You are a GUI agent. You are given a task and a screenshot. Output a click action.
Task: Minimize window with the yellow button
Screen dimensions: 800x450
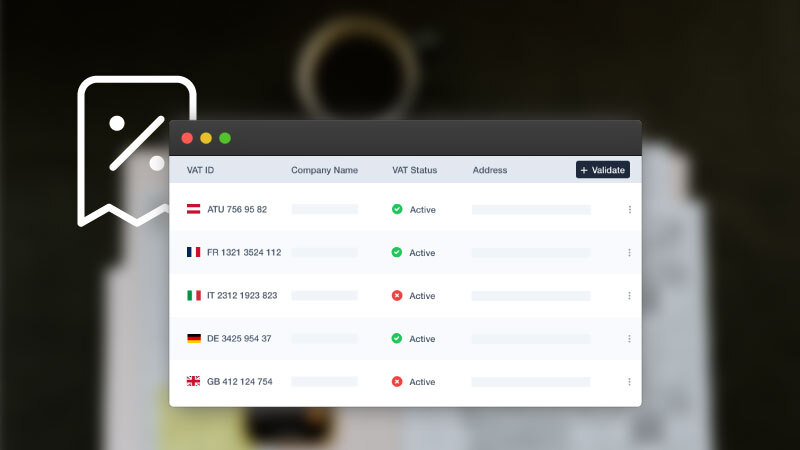[206, 138]
